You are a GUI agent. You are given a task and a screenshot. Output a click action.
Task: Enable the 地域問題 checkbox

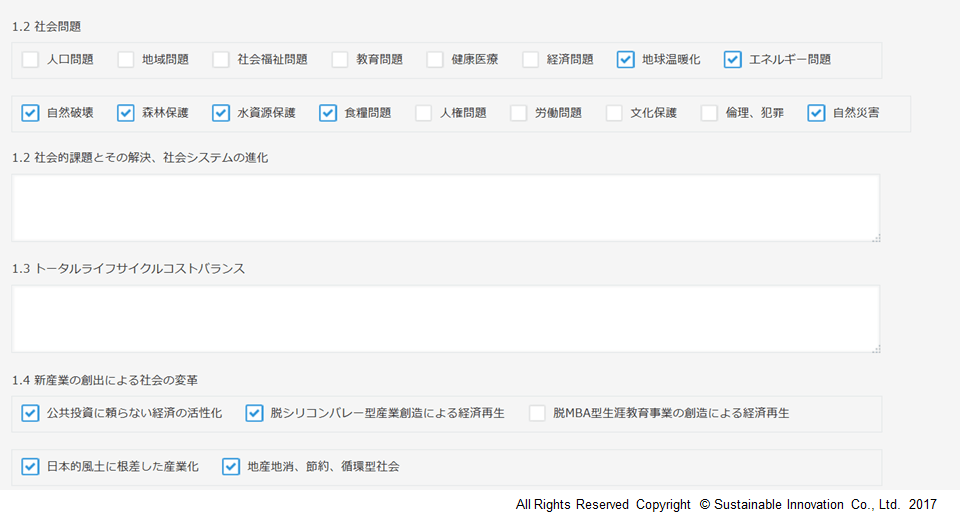(x=126, y=60)
